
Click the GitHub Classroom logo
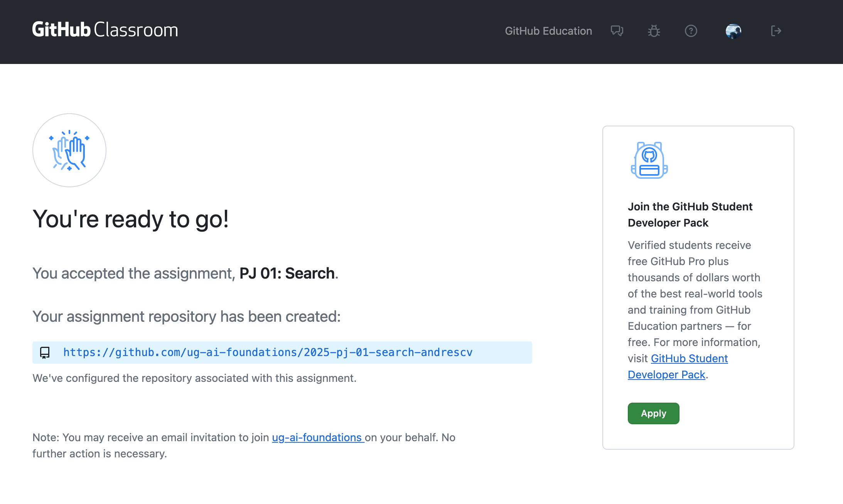105,30
